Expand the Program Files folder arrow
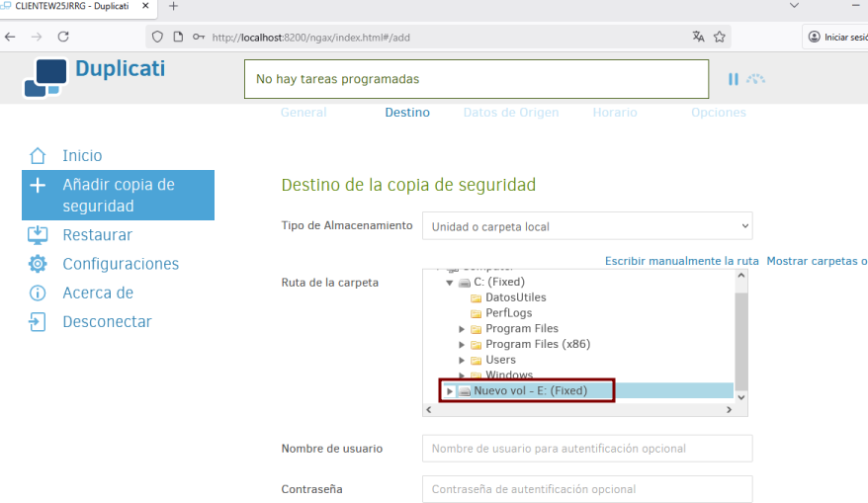The height and width of the screenshot is (503, 868). 462,329
